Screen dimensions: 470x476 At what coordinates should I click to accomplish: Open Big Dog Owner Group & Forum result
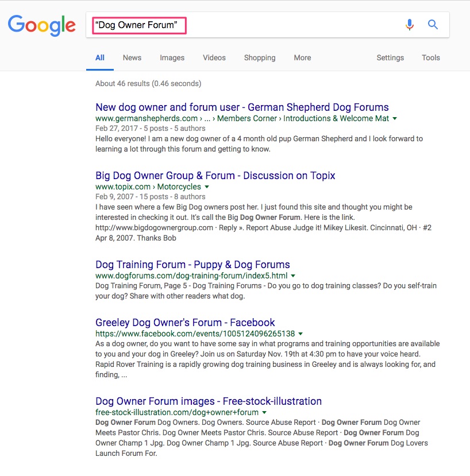215,176
